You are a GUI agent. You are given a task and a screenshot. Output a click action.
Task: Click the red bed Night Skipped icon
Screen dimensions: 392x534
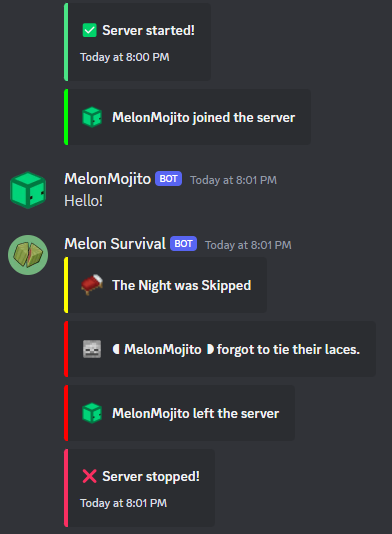pyautogui.click(x=92, y=285)
